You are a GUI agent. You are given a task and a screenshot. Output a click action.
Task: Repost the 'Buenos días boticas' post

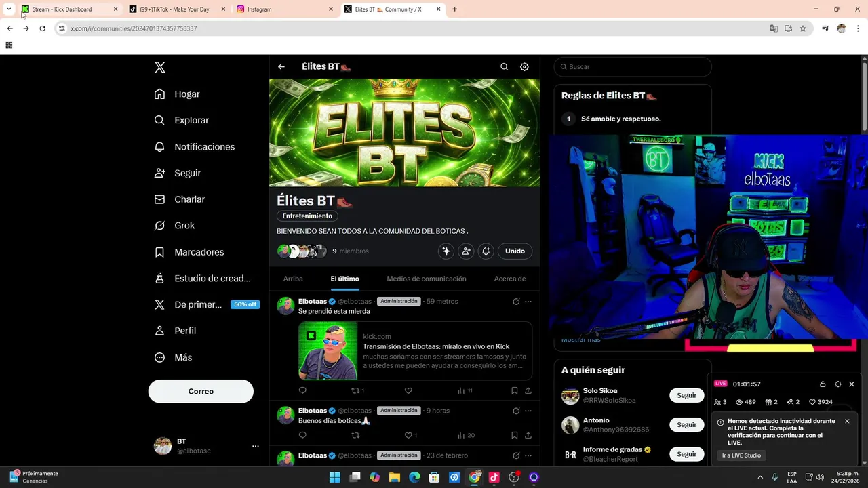click(x=355, y=435)
